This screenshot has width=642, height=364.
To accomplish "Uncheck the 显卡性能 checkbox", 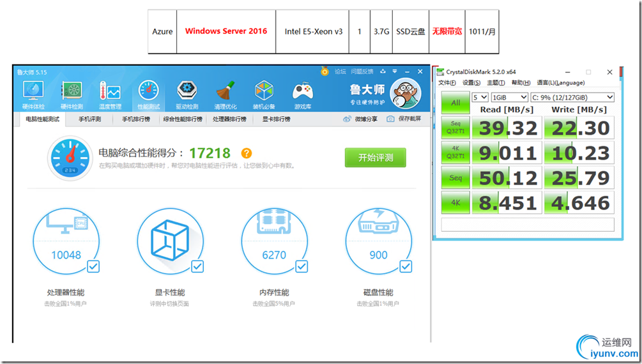I will 197,267.
